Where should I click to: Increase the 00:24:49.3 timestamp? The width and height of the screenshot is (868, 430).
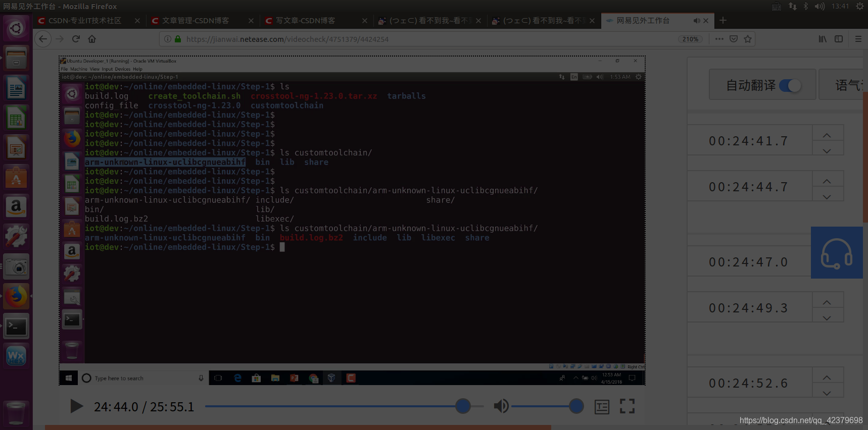point(827,302)
